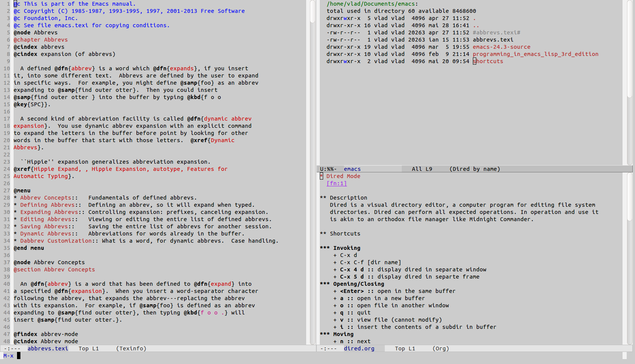Click '* Defining Abbrevs::' menu entry
The height and width of the screenshot is (364, 635).
pyautogui.click(x=47, y=205)
